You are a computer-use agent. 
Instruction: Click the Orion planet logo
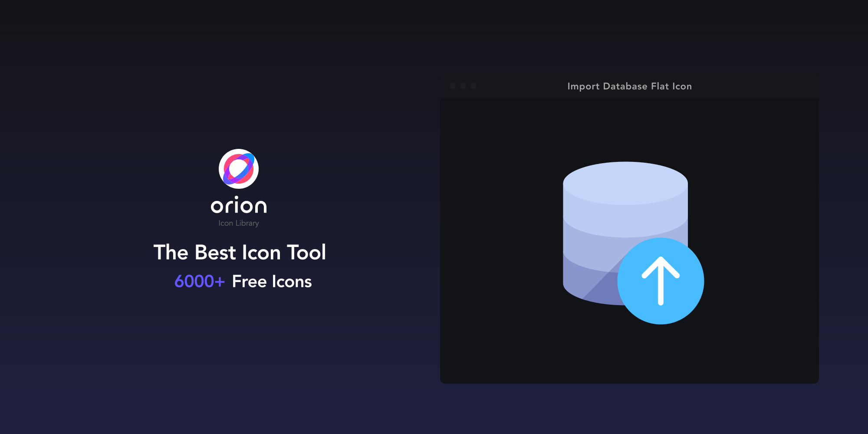239,169
